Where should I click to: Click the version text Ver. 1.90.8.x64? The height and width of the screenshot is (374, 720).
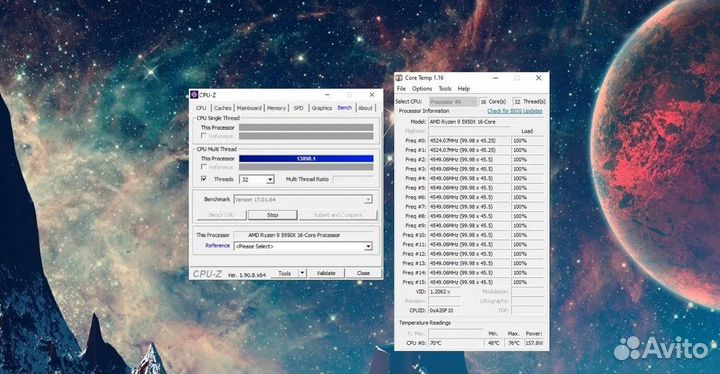[247, 275]
